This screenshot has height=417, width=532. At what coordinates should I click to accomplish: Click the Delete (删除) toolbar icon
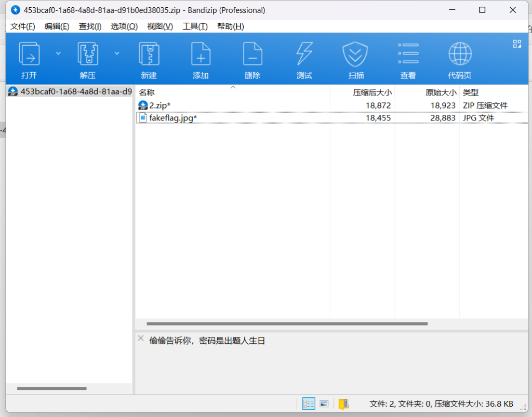[252, 54]
